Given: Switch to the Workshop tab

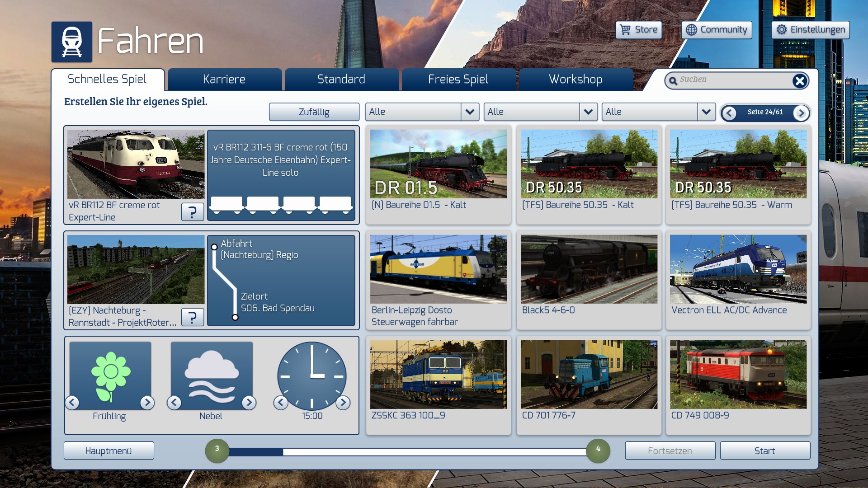Looking at the screenshot, I should 575,80.
